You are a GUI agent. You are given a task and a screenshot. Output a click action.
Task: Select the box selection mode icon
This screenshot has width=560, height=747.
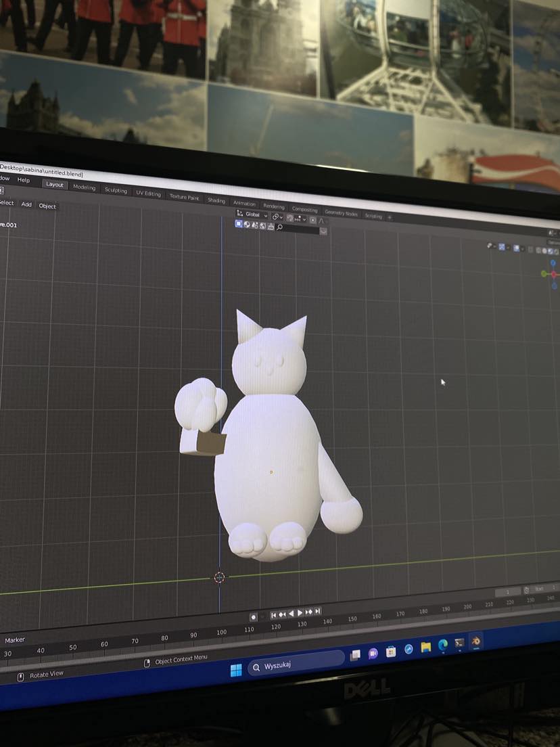pos(239,223)
